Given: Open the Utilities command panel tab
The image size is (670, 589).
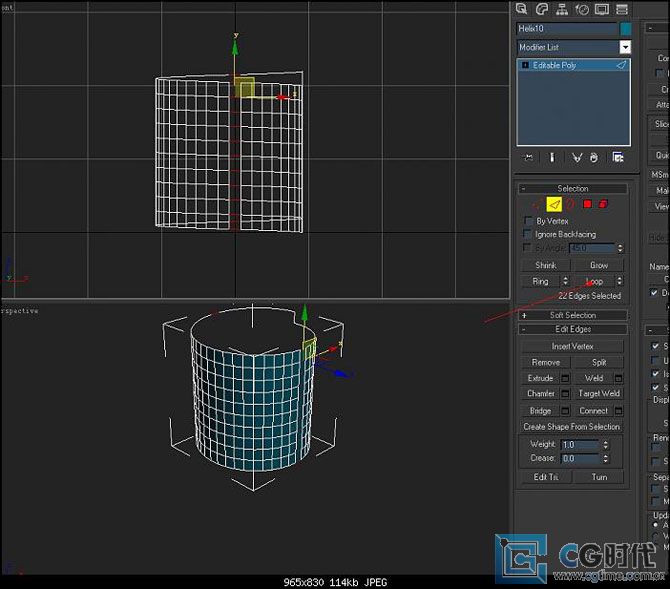Looking at the screenshot, I should click(x=622, y=9).
